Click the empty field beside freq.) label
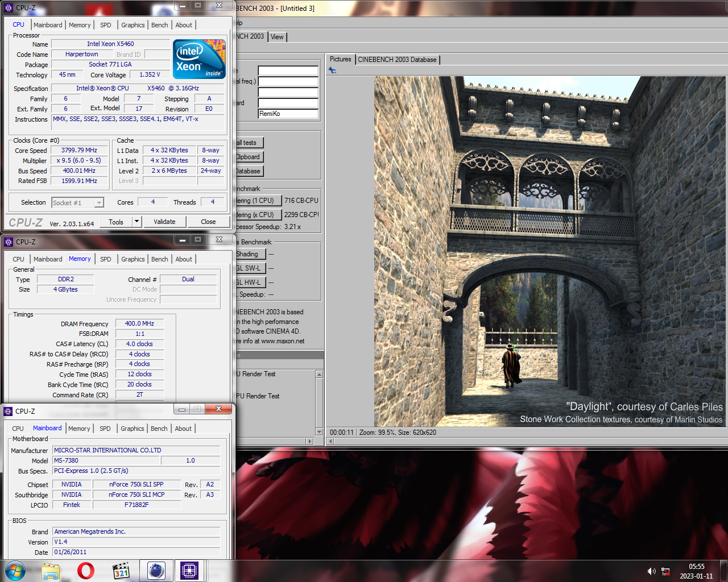The width and height of the screenshot is (728, 582). point(288,81)
